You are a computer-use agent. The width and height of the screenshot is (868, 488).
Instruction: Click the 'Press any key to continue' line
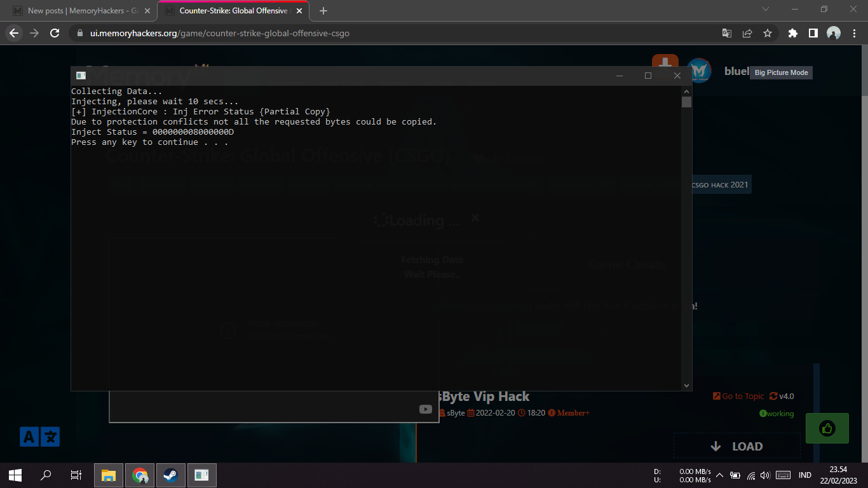(x=149, y=142)
